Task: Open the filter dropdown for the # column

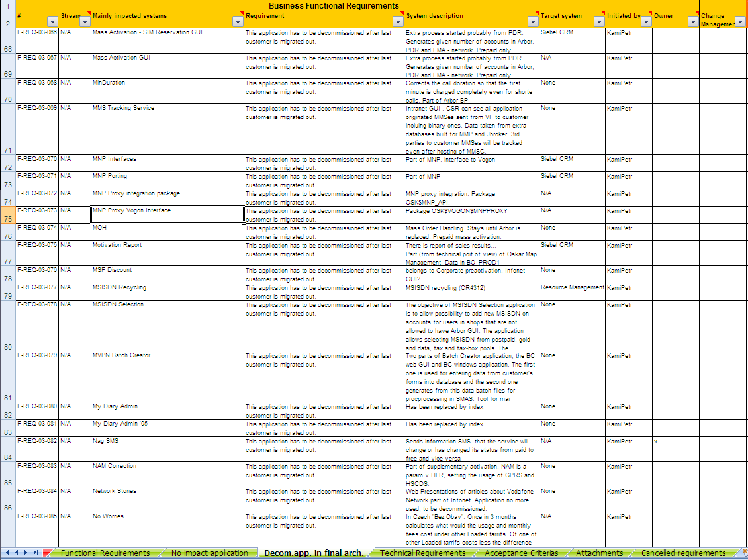Action: 52,22
